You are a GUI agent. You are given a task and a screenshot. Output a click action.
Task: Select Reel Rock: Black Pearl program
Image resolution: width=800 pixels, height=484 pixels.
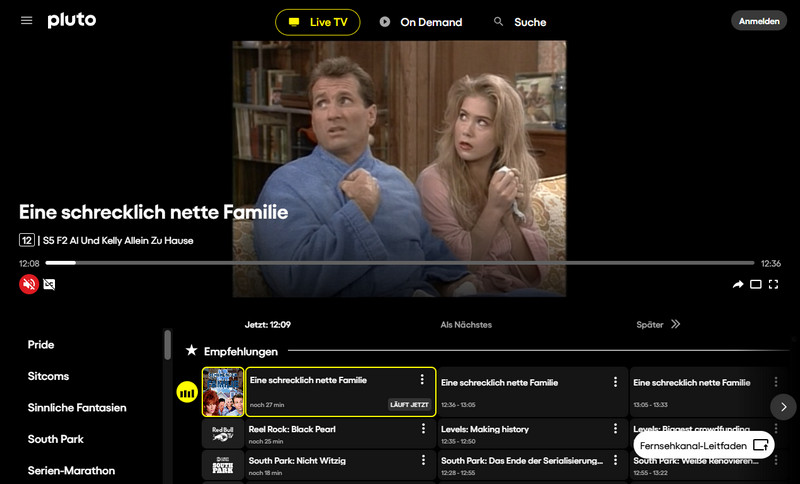pos(340,434)
